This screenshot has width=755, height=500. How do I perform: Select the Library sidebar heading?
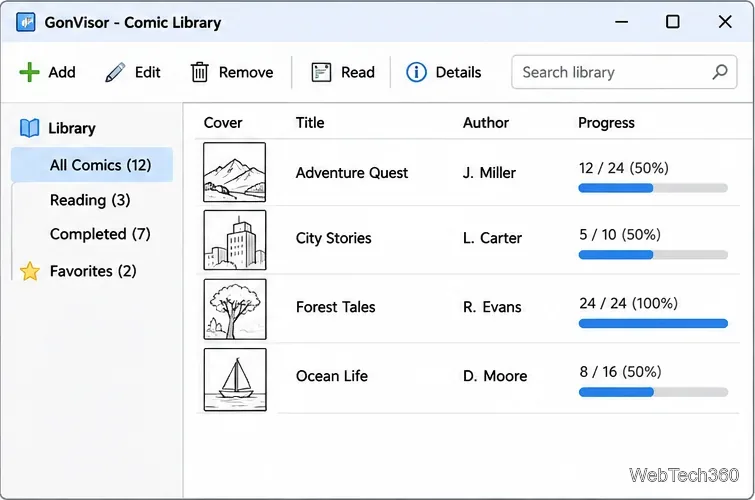click(x=72, y=128)
